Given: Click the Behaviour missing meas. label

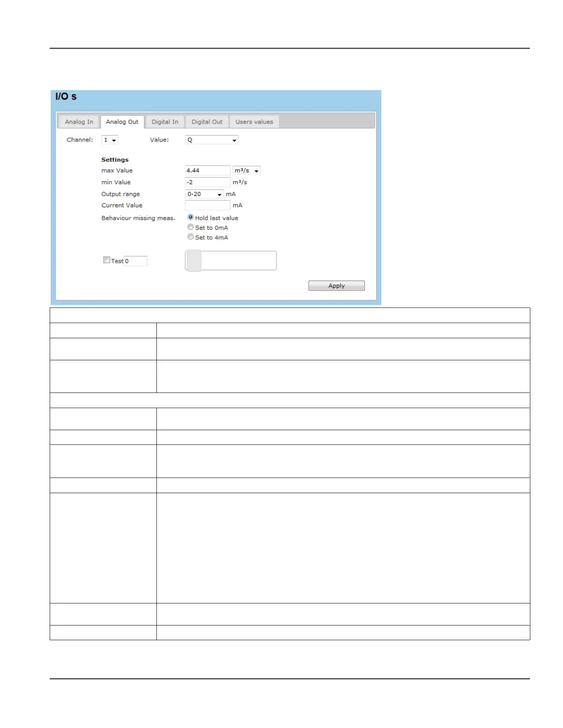Looking at the screenshot, I should (138, 218).
